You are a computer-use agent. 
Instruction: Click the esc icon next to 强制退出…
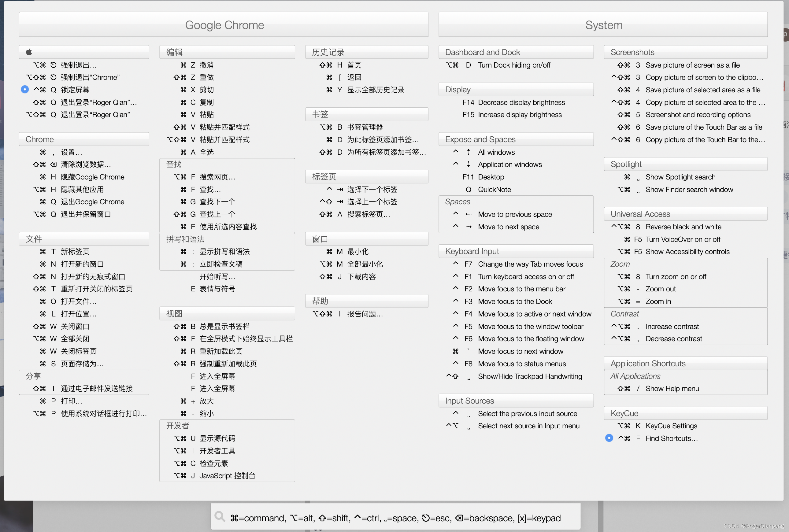(53, 65)
